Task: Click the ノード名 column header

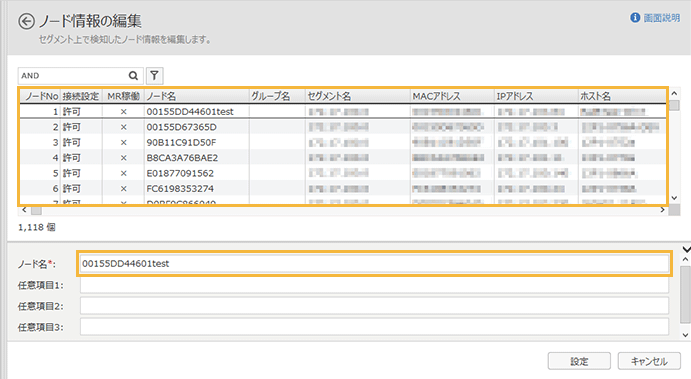Action: point(197,96)
